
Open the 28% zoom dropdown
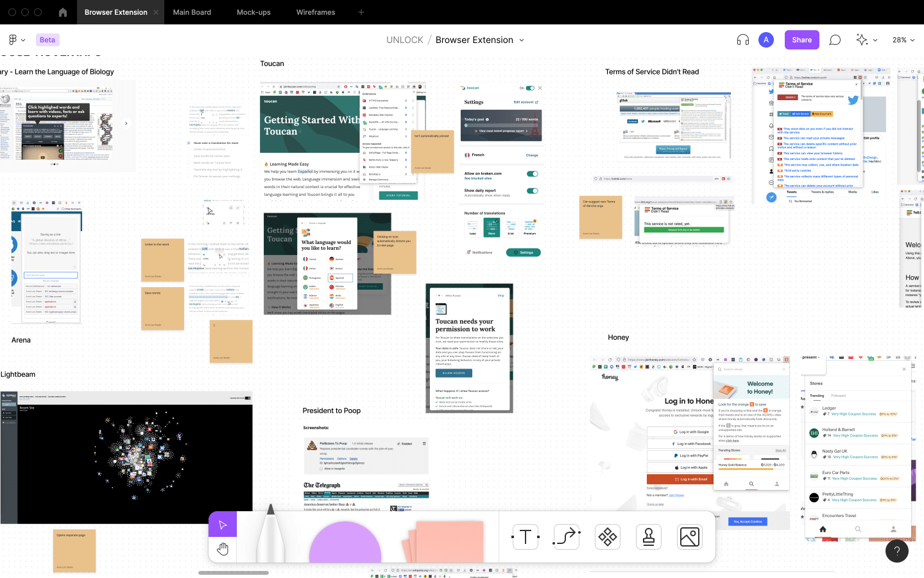click(903, 40)
